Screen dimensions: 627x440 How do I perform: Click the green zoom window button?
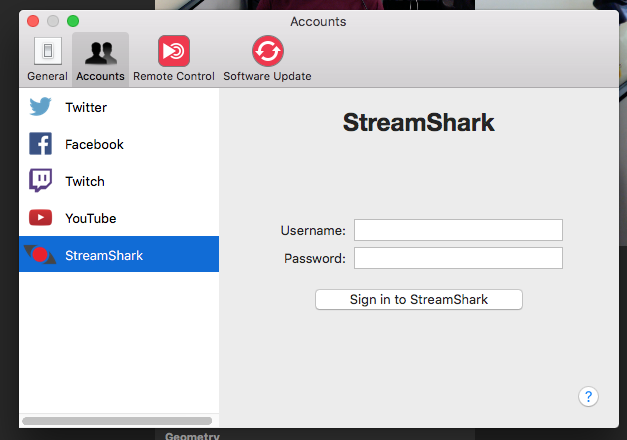(73, 21)
